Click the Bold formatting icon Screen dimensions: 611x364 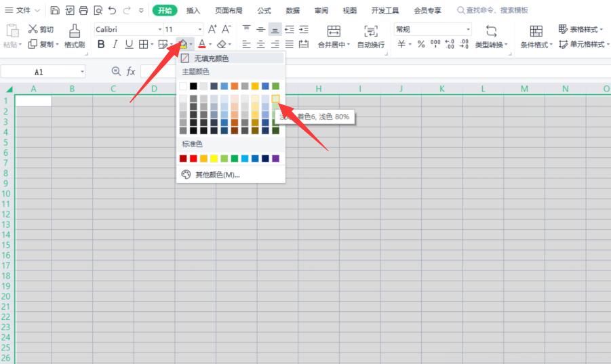[101, 44]
